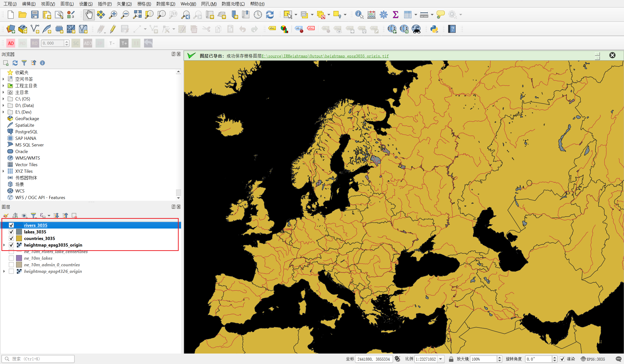
Task: Open the 比例 scale dropdown
Action: pos(441,359)
